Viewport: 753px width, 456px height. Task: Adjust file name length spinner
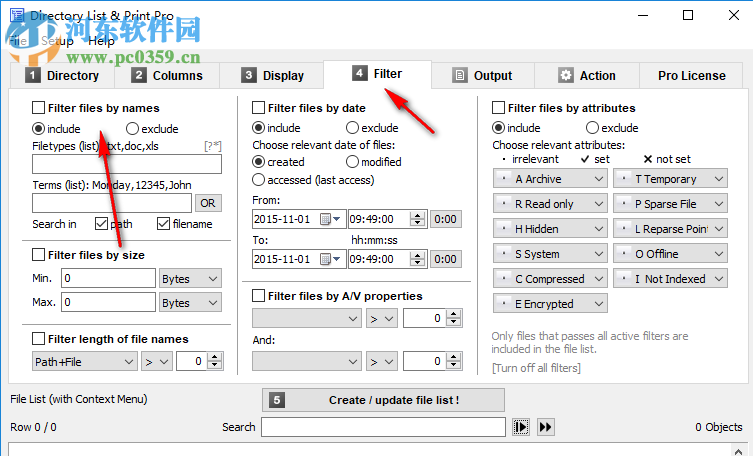pos(215,361)
